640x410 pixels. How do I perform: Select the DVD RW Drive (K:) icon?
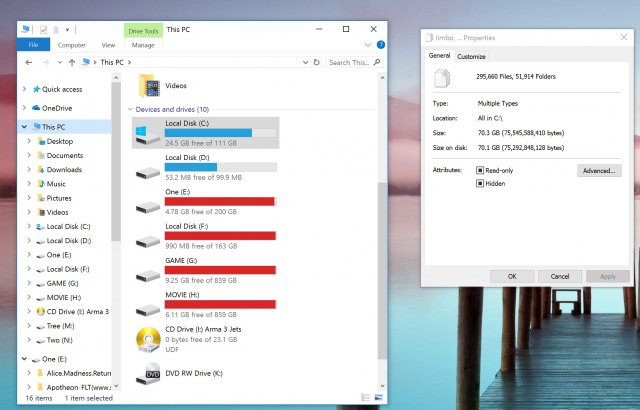(x=148, y=373)
